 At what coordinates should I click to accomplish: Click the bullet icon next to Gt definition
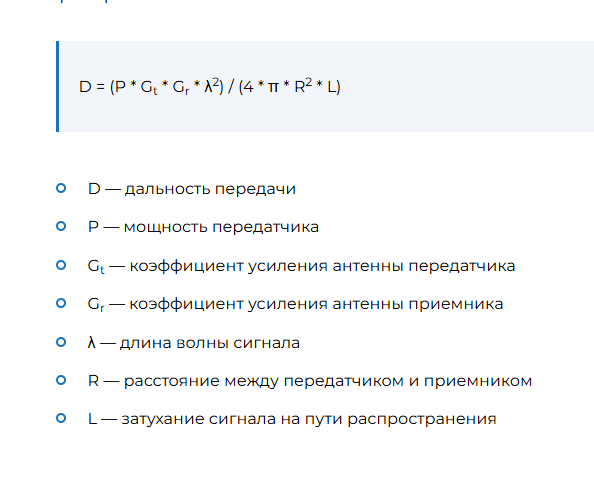coord(61,265)
